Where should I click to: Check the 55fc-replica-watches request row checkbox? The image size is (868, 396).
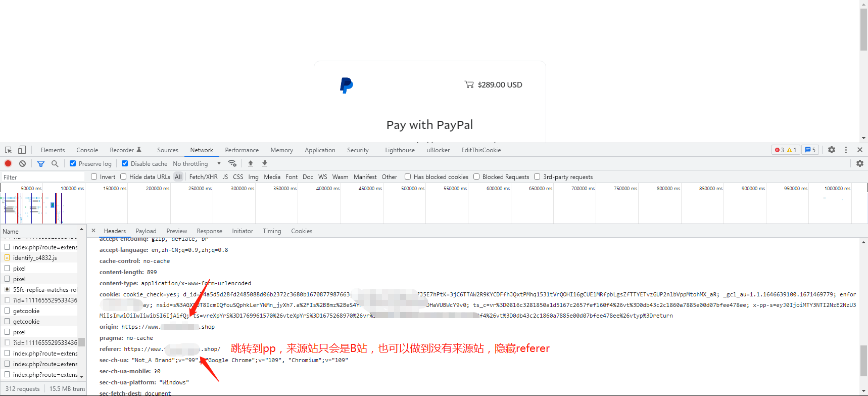[x=7, y=289]
